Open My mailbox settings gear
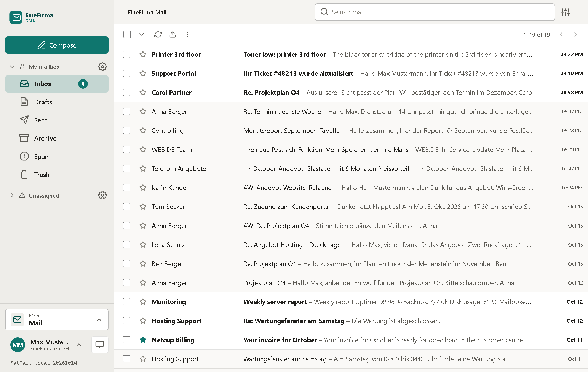Screen dimensions: 588x372 (x=102, y=67)
